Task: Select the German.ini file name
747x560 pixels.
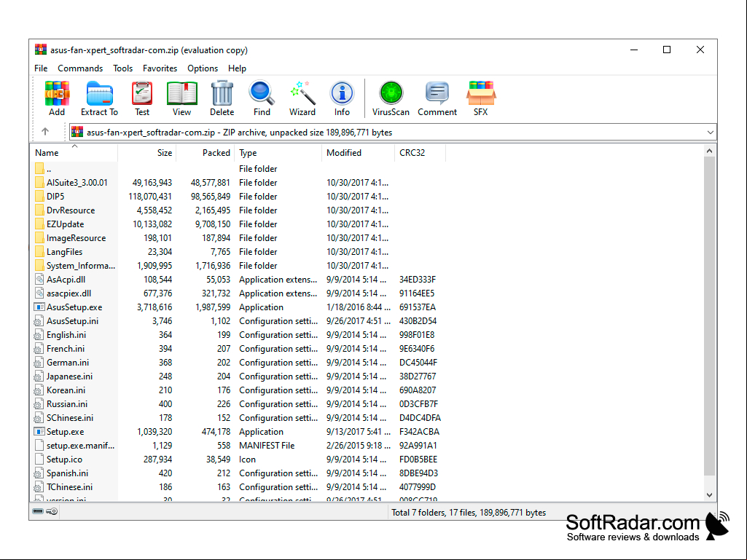Action: pyautogui.click(x=68, y=363)
